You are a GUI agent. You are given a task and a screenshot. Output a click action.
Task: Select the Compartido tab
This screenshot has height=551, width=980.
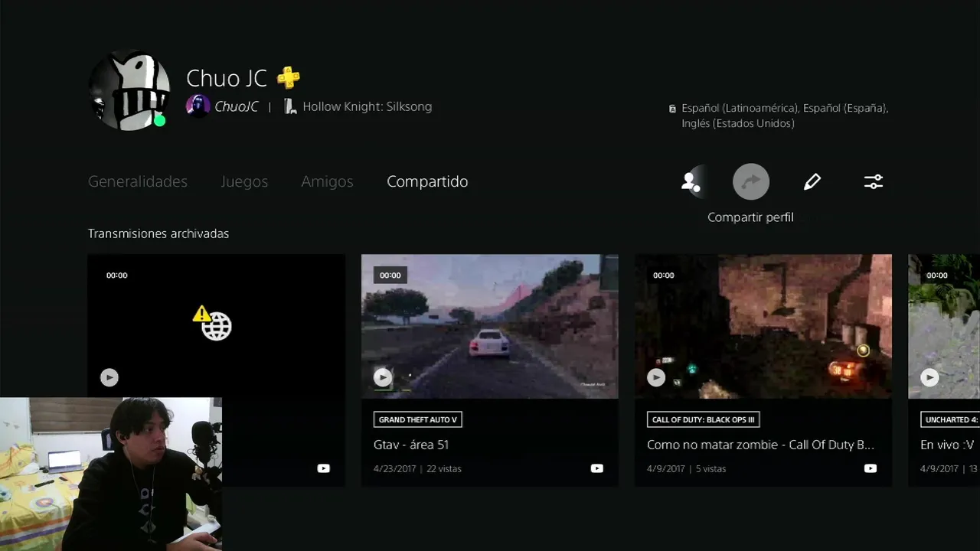(x=427, y=181)
